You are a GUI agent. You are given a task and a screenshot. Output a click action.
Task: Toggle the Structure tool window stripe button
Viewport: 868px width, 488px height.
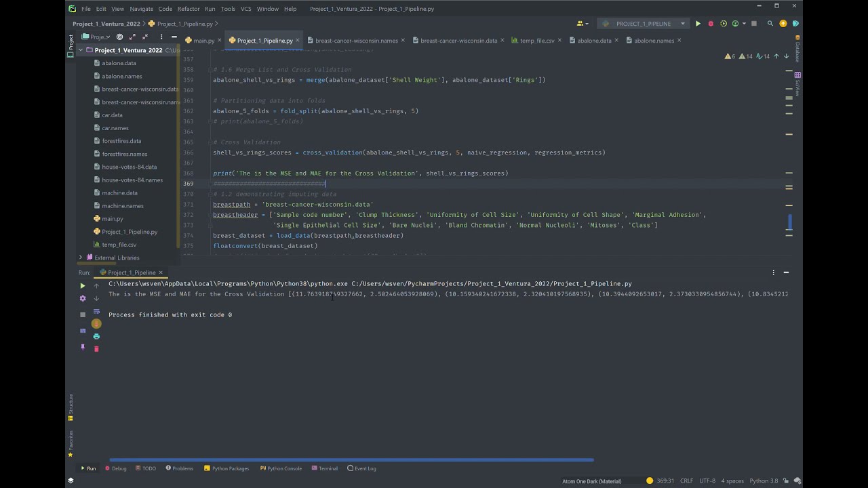pyautogui.click(x=70, y=408)
